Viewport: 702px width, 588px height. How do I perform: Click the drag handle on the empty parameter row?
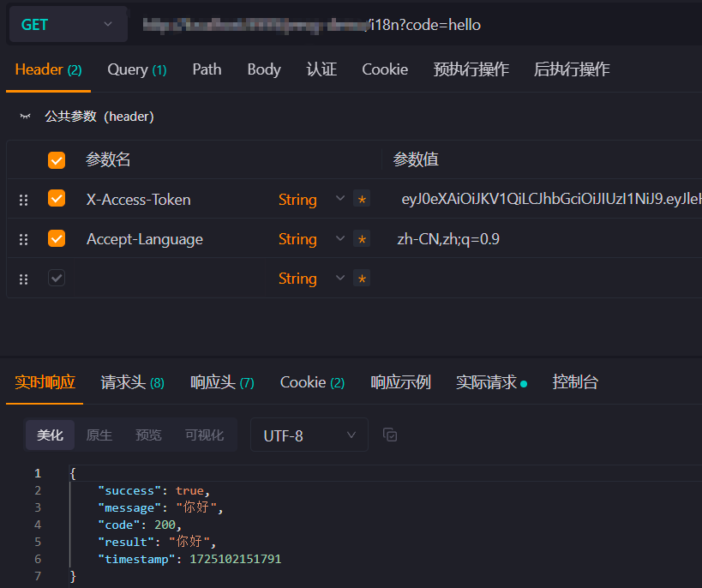tap(23, 278)
